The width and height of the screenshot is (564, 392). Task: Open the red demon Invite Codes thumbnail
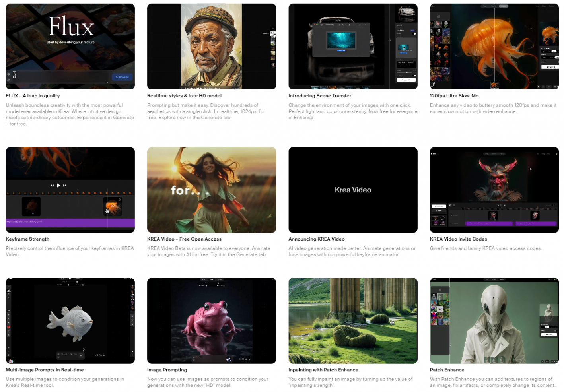coord(494,190)
